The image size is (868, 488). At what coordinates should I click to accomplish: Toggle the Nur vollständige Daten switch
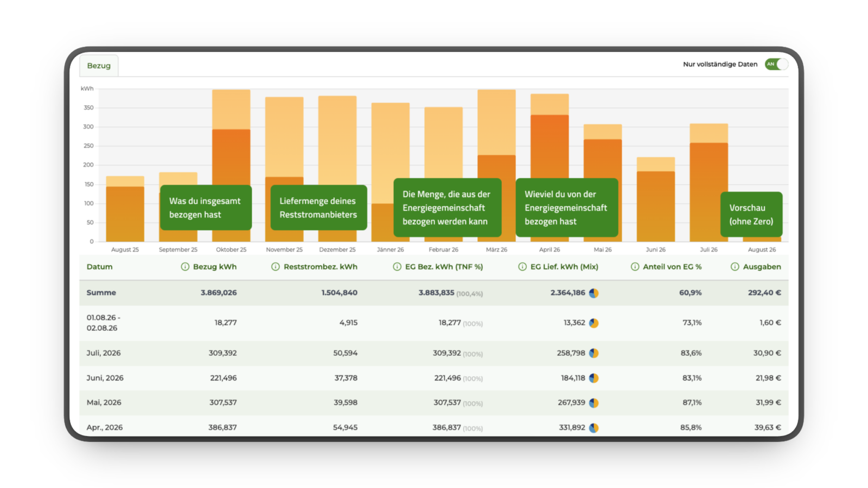coord(776,64)
